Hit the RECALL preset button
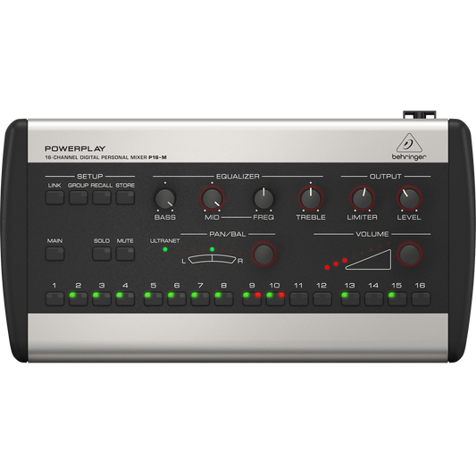The image size is (476, 476). tap(102, 197)
